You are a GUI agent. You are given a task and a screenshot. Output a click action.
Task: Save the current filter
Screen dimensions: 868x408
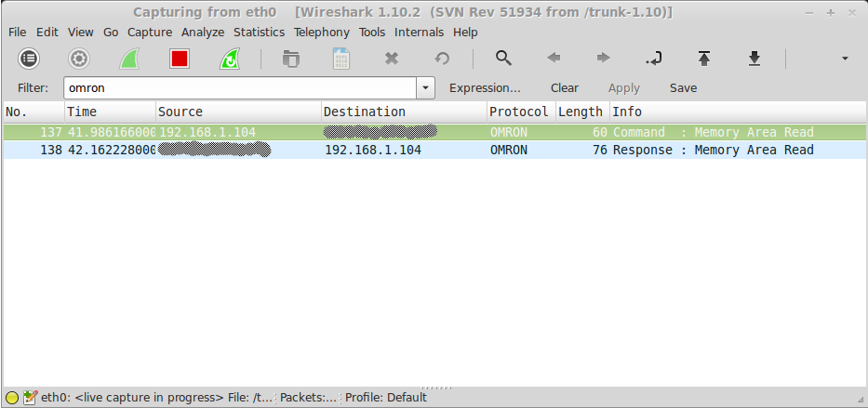coord(683,88)
